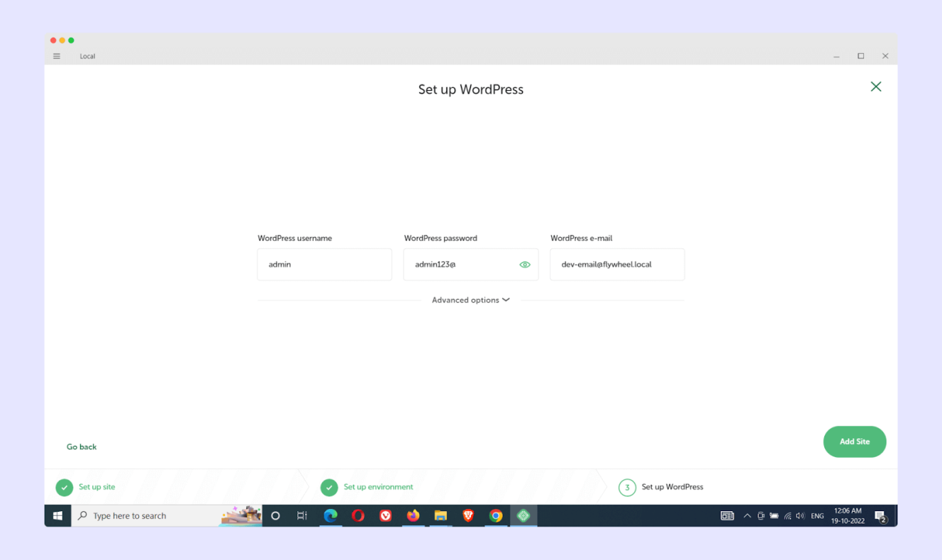Click the red macOS-style close dot
This screenshot has height=560, width=942.
tap(53, 40)
